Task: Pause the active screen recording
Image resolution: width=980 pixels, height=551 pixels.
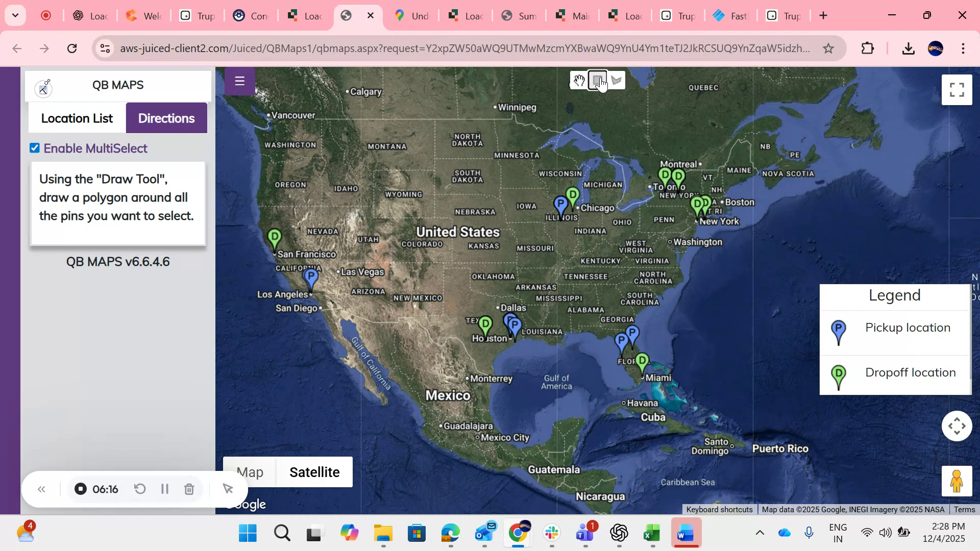Action: (x=165, y=489)
